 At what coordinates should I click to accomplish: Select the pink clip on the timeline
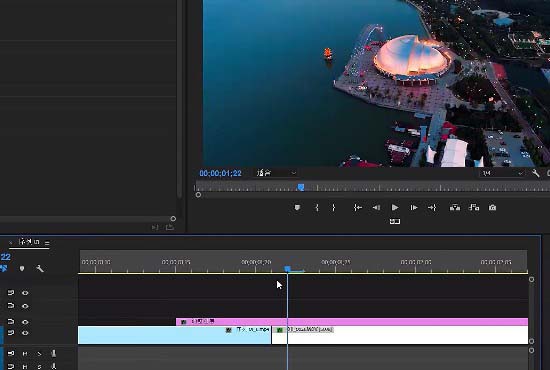pos(352,322)
